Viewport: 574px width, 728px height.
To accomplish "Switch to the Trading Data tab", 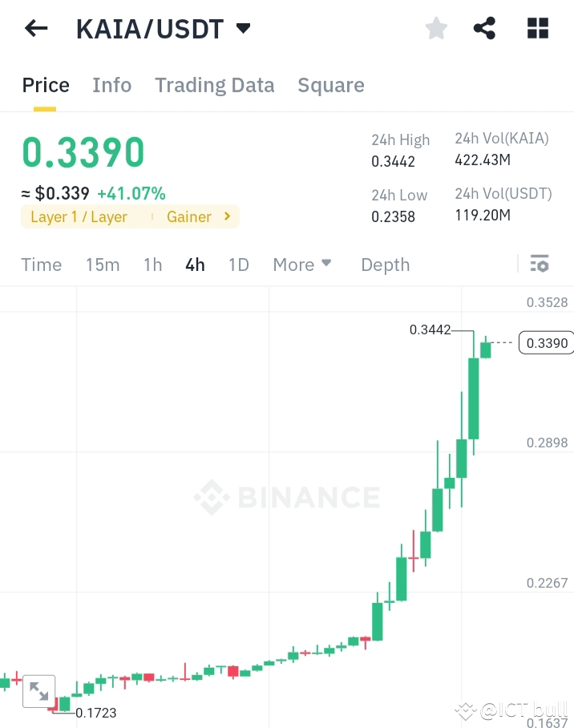I will click(214, 85).
